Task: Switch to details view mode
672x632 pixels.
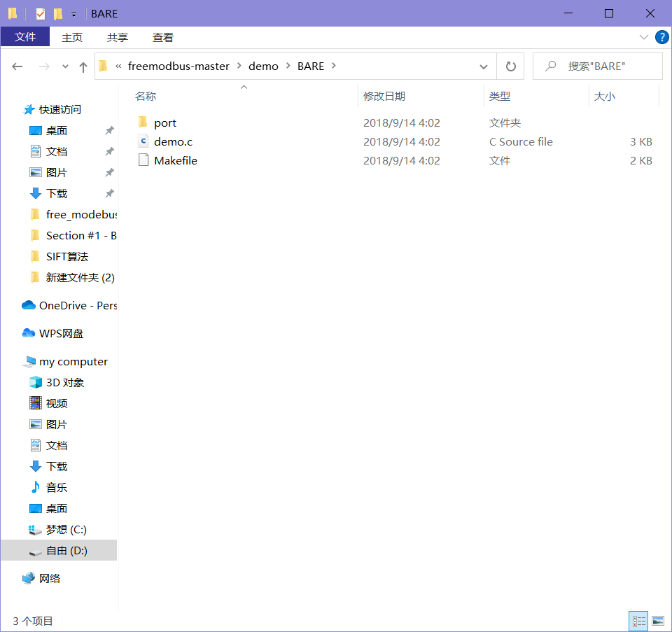Action: (638, 621)
